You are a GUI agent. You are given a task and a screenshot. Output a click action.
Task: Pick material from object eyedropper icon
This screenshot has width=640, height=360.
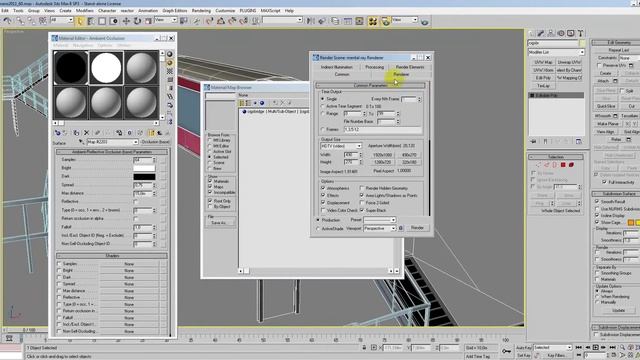pos(81,142)
